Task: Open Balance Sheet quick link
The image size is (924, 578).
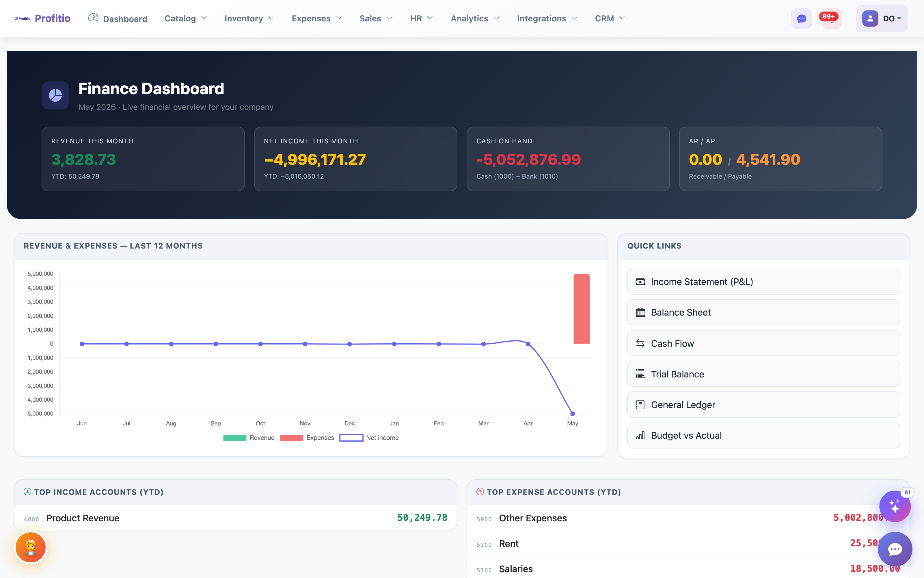Action: [x=763, y=312]
